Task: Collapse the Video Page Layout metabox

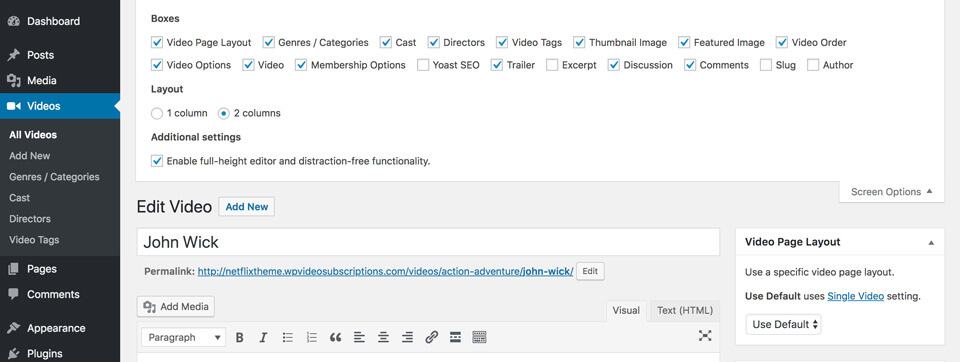Action: [x=931, y=243]
